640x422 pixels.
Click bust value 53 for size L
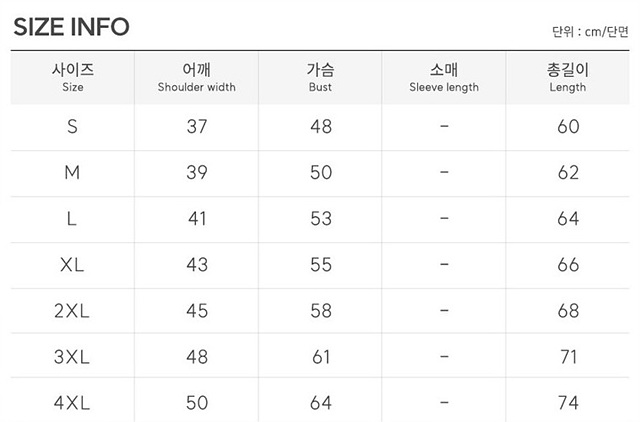point(321,219)
